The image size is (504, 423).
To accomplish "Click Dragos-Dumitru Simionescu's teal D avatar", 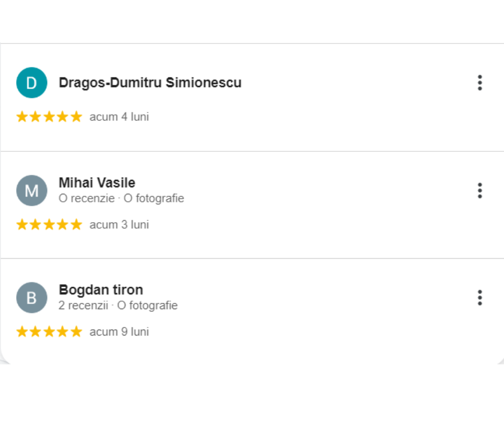I will [32, 83].
